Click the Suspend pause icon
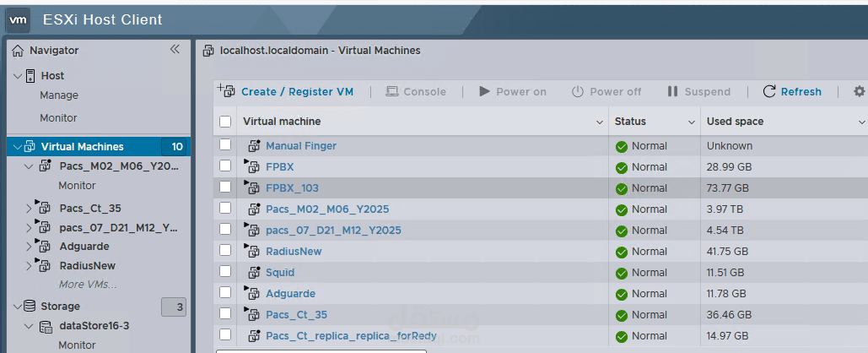 672,91
